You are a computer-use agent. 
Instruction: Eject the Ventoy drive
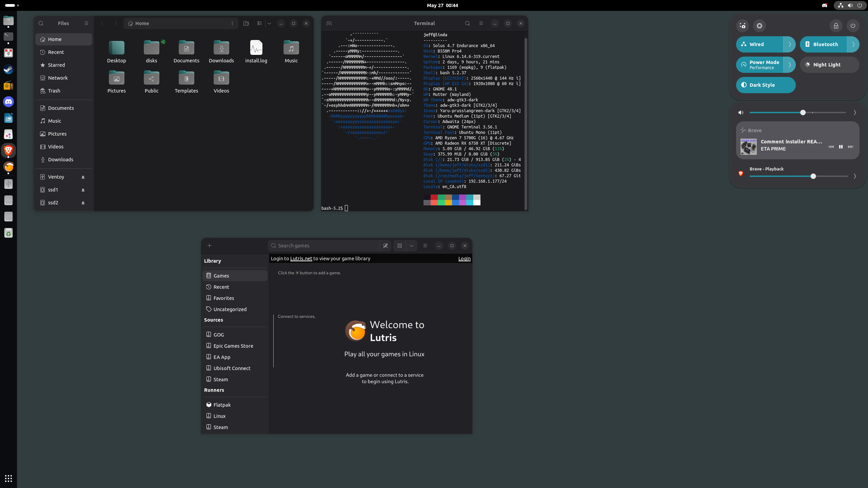[83, 177]
